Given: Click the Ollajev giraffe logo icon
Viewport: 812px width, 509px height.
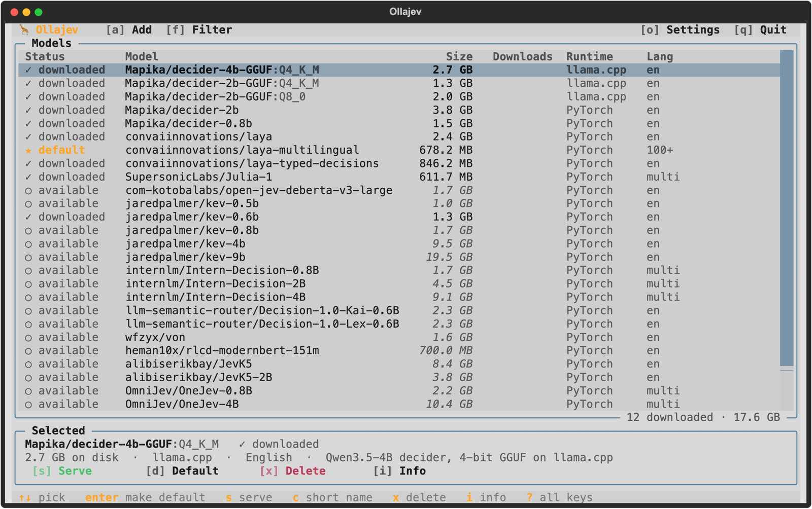Looking at the screenshot, I should pyautogui.click(x=24, y=30).
